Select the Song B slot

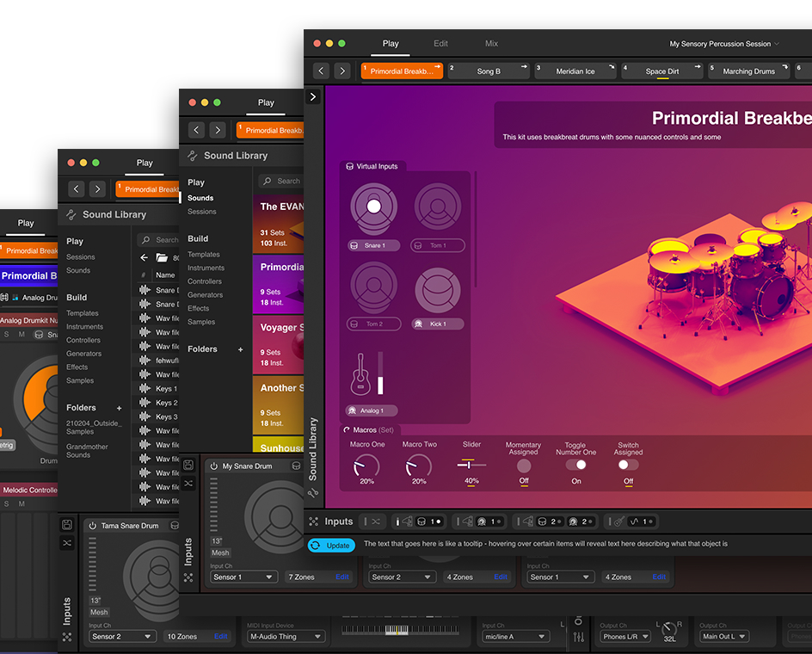coord(489,71)
